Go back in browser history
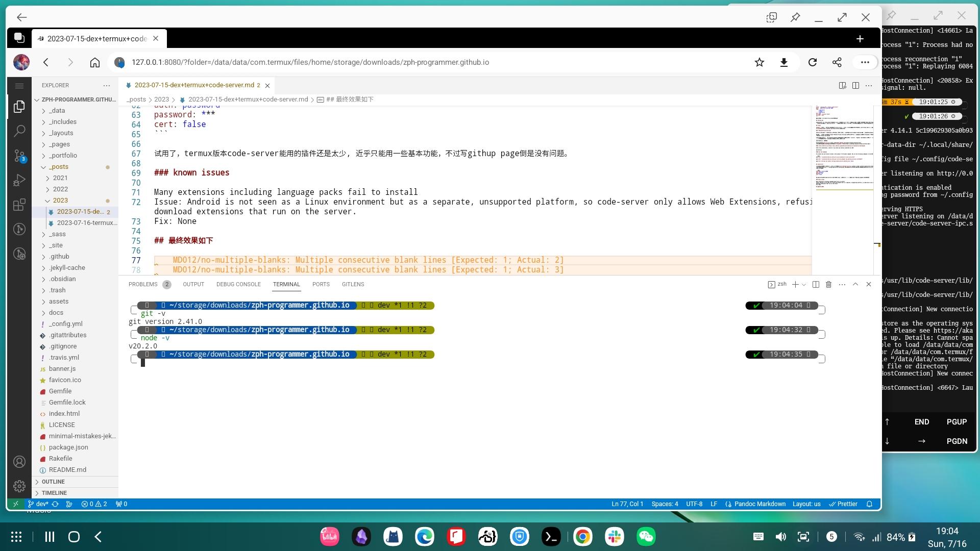The height and width of the screenshot is (551, 980). 46,62
